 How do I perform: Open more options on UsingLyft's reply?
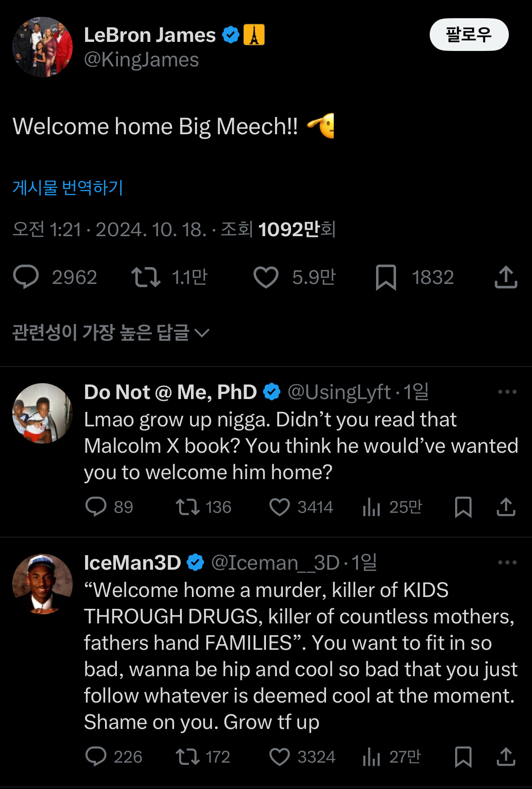click(507, 392)
